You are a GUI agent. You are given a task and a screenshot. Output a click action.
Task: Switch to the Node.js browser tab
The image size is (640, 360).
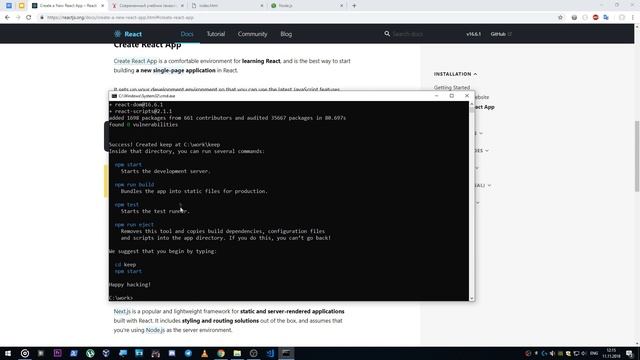(x=306, y=6)
